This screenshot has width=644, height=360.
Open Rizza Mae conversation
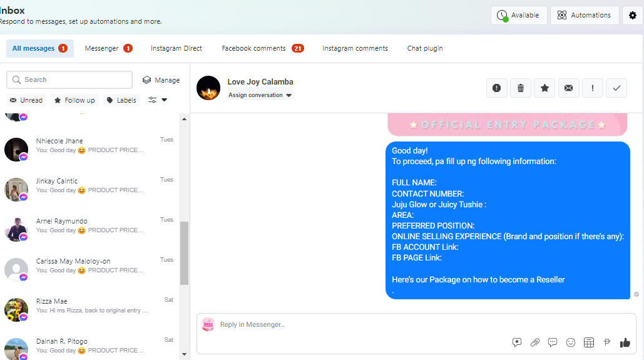(89, 310)
